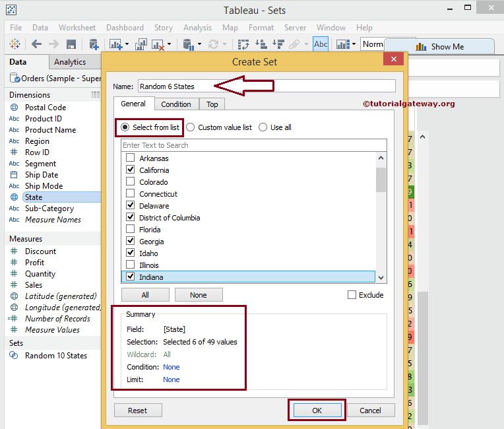This screenshot has width=504, height=429.
Task: Click the Duplicate sheet icon
Action: pos(141,44)
